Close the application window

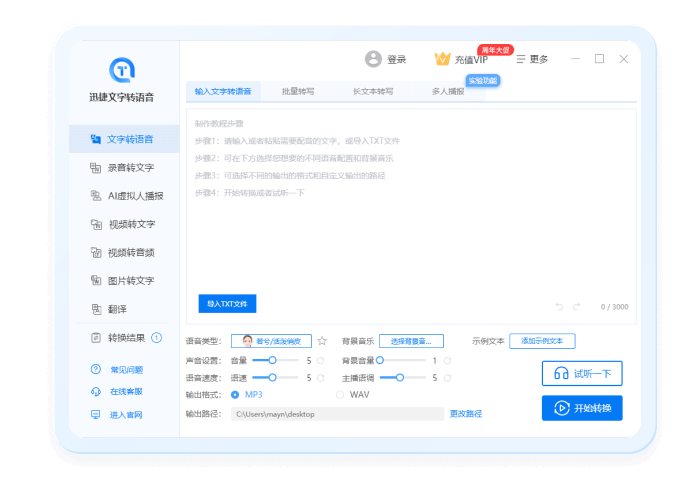click(624, 59)
